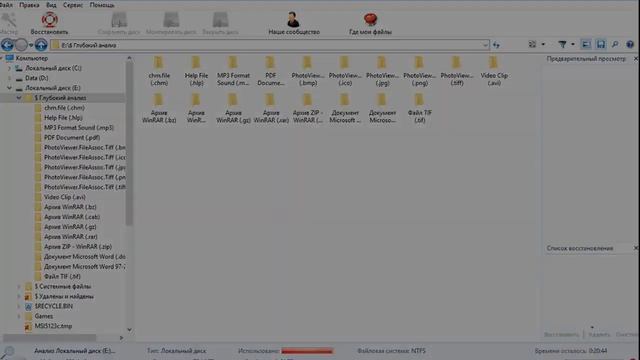Open the view mode dropdown arrow
640x360 pixels.
[543, 44]
